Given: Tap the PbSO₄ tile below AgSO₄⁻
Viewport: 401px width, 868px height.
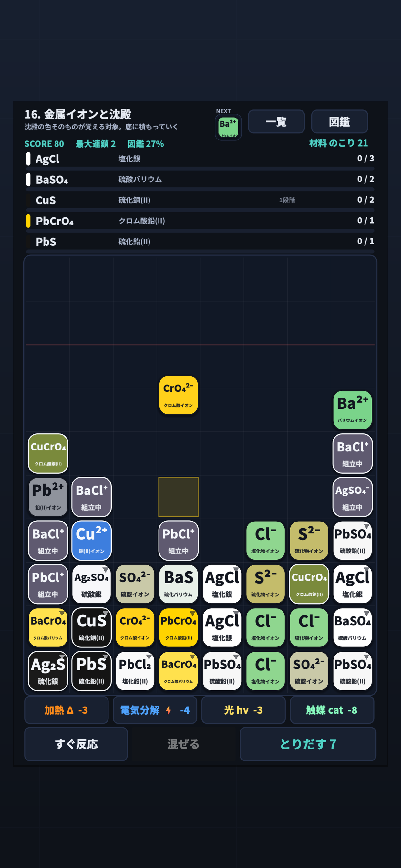Looking at the screenshot, I should click(353, 541).
